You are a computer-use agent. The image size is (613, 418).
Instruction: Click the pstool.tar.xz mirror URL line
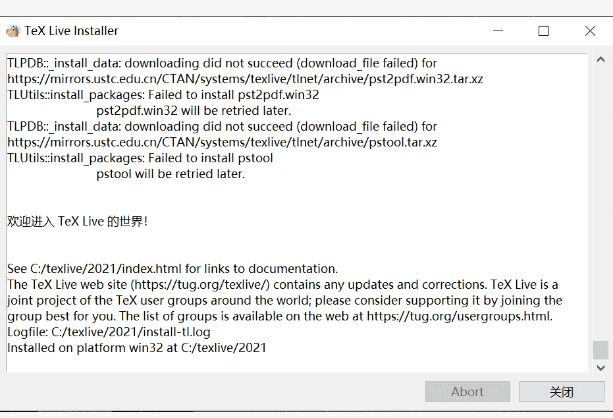pos(222,142)
